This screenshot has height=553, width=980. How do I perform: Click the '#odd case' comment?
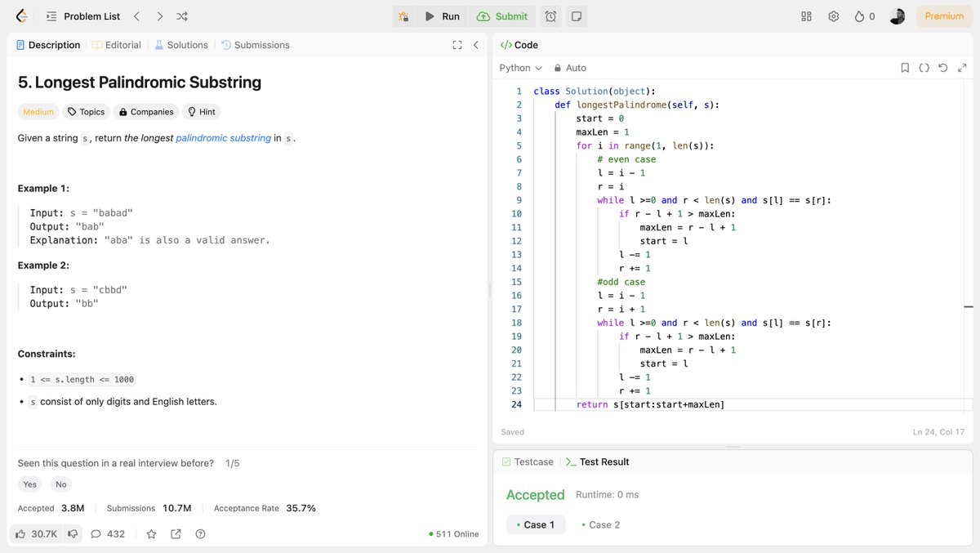(621, 282)
